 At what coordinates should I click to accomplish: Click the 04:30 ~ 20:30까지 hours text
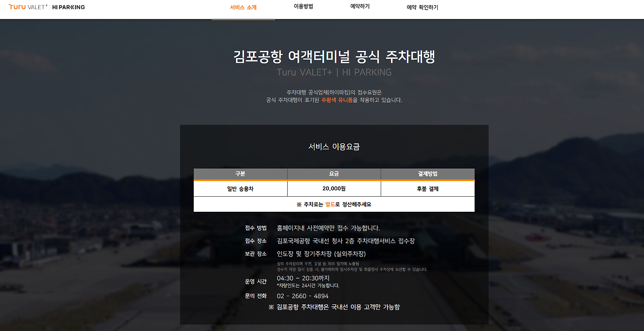click(303, 278)
